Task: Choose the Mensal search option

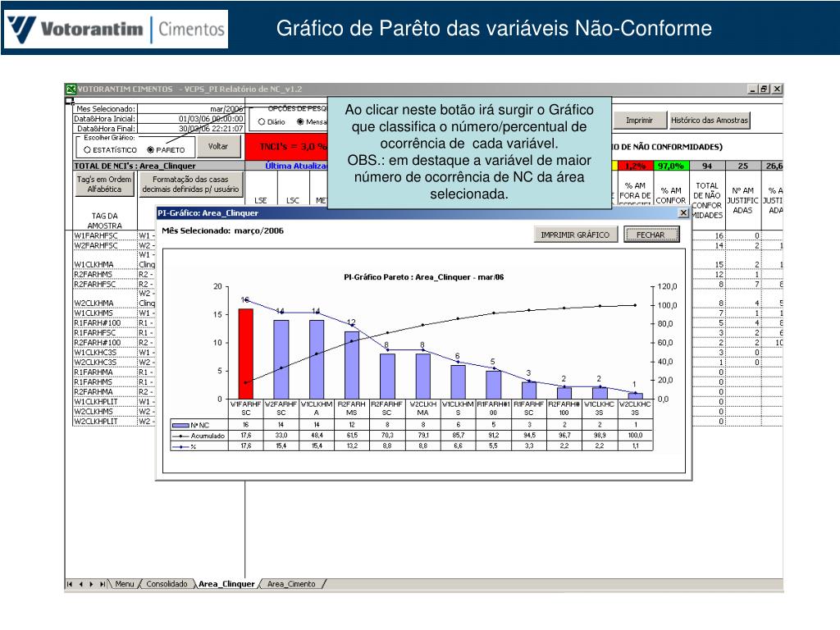Action: tap(312, 122)
